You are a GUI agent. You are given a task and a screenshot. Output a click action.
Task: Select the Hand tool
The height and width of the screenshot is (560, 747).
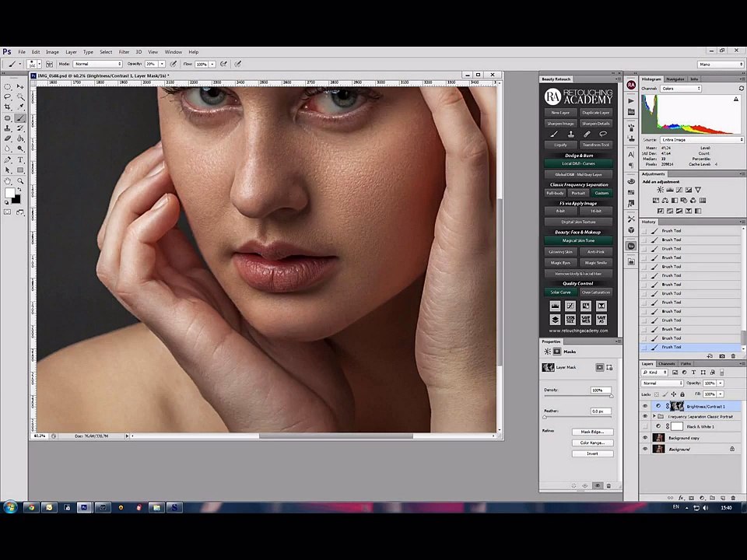(x=8, y=181)
